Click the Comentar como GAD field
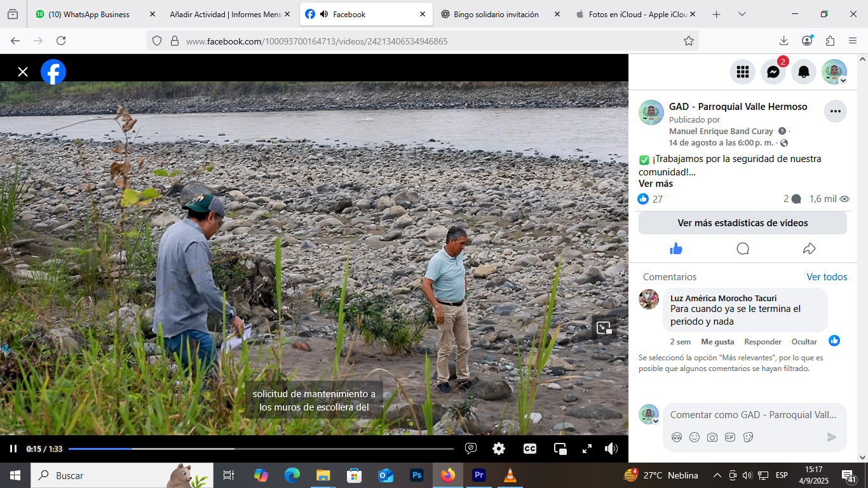868x488 pixels. coord(753,415)
